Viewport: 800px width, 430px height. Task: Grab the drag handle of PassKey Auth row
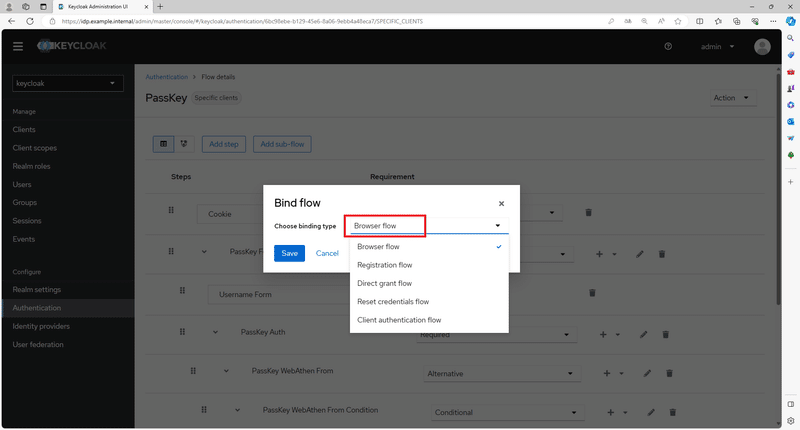tap(182, 332)
